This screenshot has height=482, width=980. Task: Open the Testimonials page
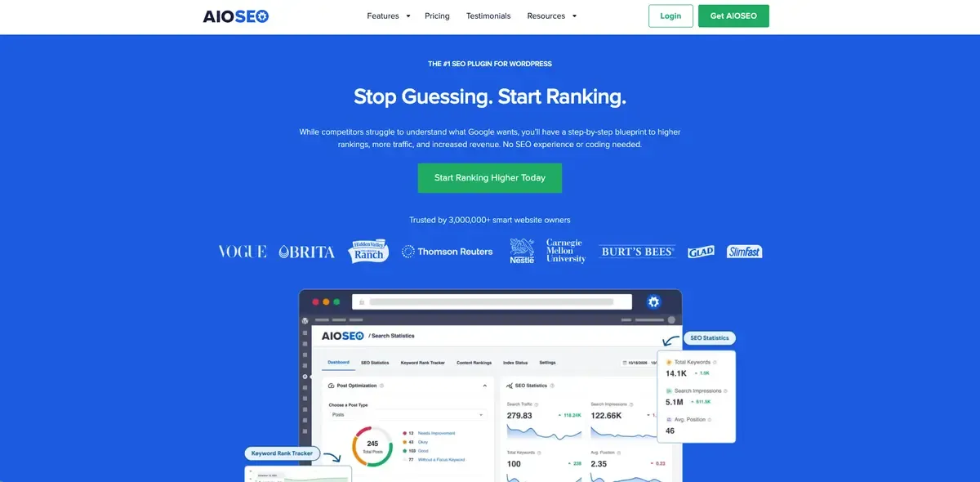point(488,16)
